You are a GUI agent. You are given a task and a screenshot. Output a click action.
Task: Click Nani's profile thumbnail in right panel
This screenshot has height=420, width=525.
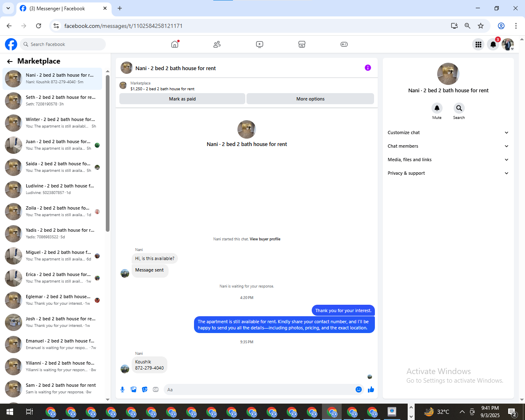pyautogui.click(x=448, y=74)
